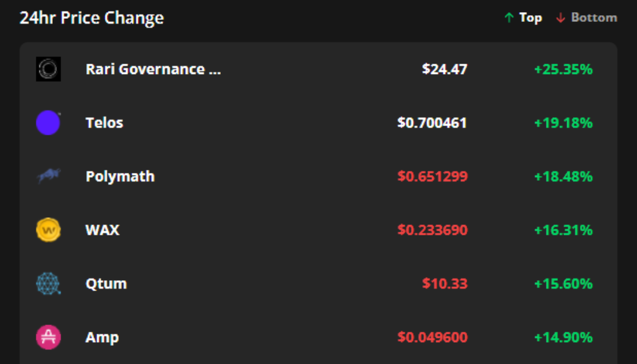
Task: Select the Amp token logo
Action: pos(48,337)
